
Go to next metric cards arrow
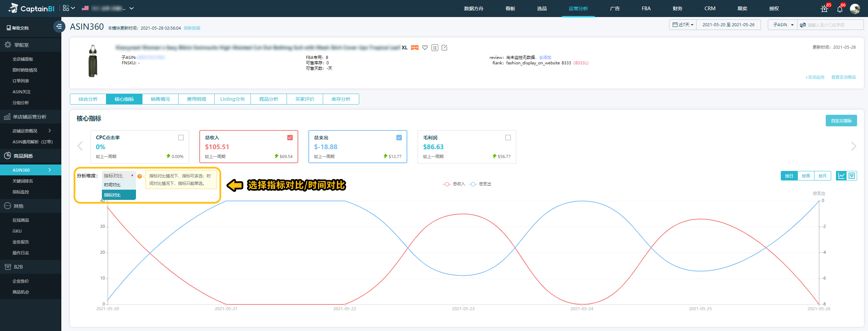coord(853,146)
